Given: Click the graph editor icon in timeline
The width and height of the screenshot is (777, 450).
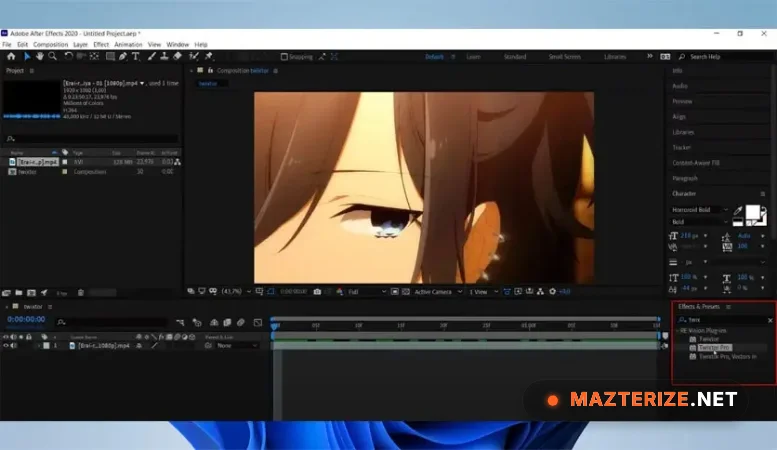Looking at the screenshot, I should (258, 323).
